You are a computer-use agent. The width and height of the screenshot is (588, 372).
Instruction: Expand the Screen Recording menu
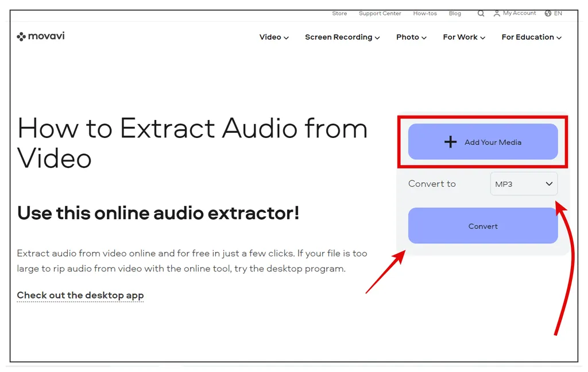tap(342, 37)
